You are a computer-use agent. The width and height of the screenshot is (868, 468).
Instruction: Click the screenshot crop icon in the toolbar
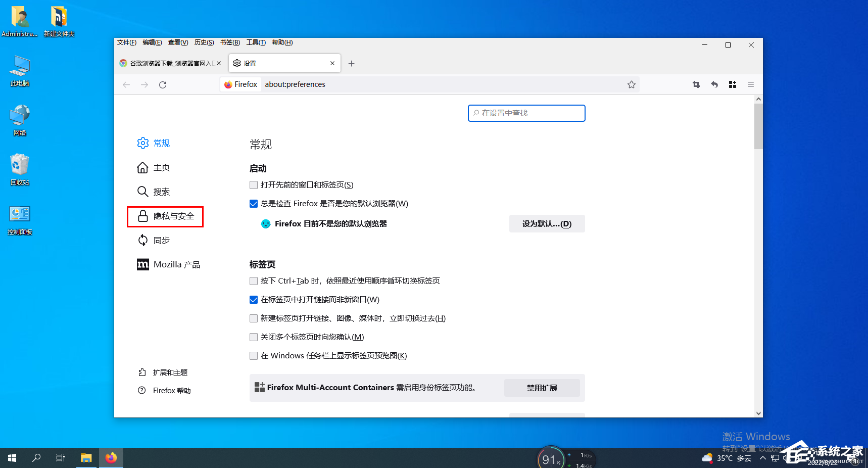coord(696,85)
